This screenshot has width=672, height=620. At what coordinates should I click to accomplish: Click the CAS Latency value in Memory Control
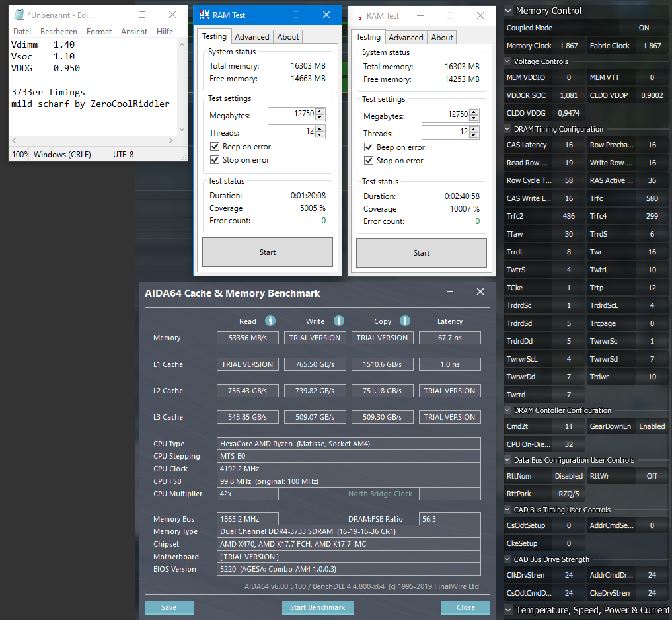(569, 145)
